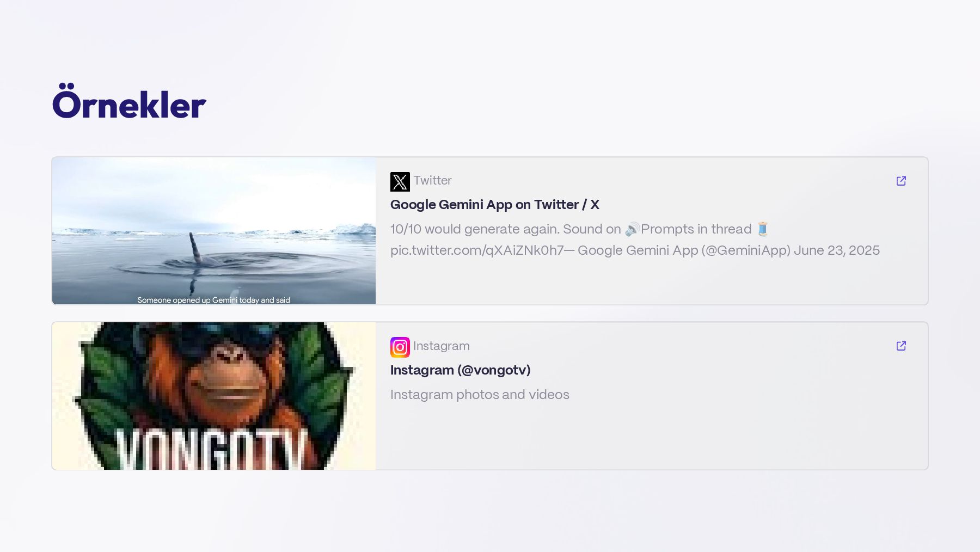Open the external link icon on the Twitter card
This screenshot has width=980, height=552.
pos(901,181)
